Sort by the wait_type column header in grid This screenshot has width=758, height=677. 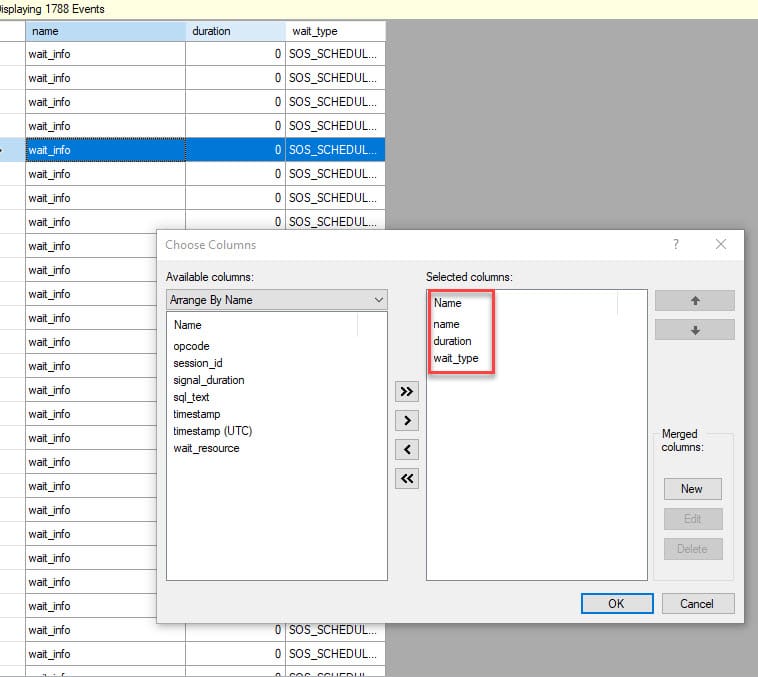coord(335,31)
